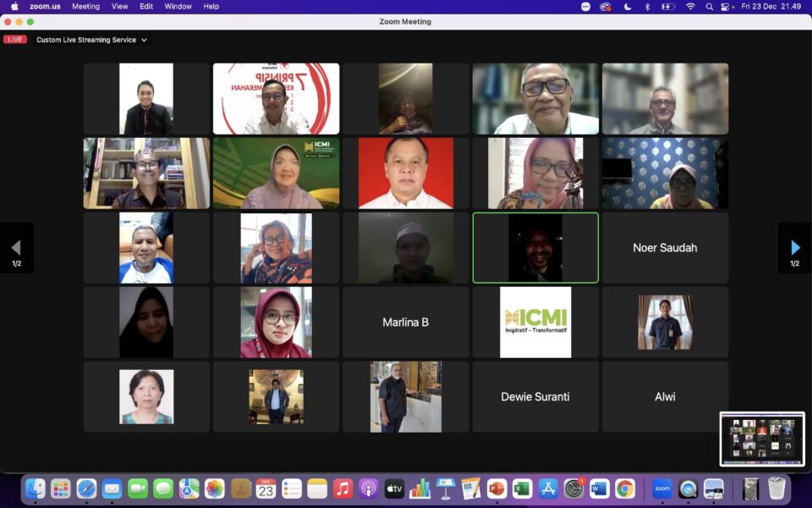Toggle Wi-Fi icon in menu bar

click(690, 7)
